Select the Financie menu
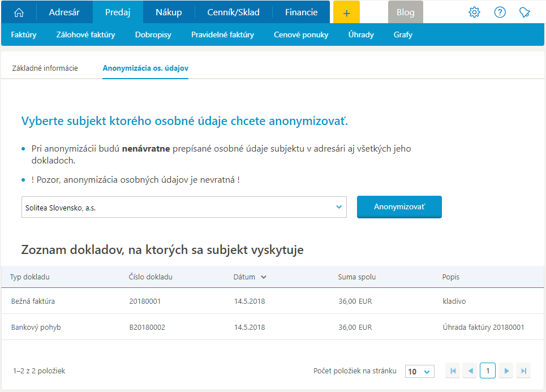546x392 pixels. coord(301,12)
